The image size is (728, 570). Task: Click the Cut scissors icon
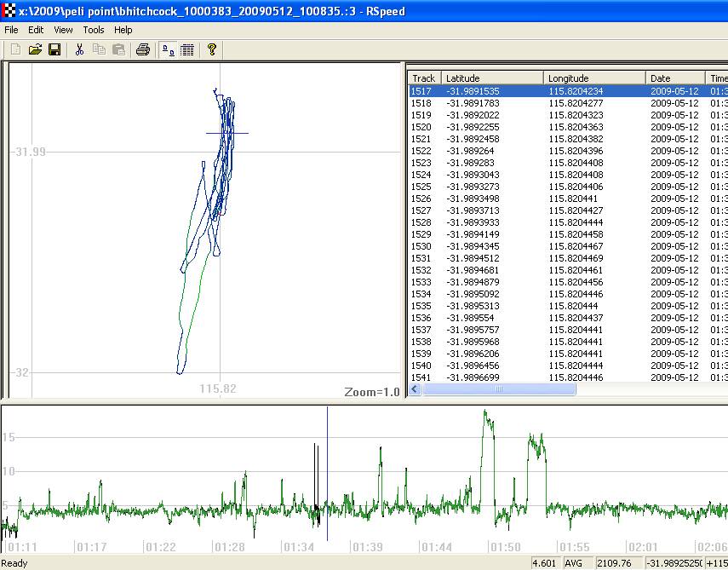tap(79, 50)
